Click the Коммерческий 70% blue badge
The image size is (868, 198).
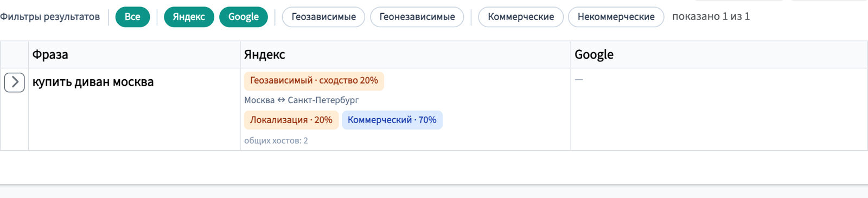click(392, 120)
